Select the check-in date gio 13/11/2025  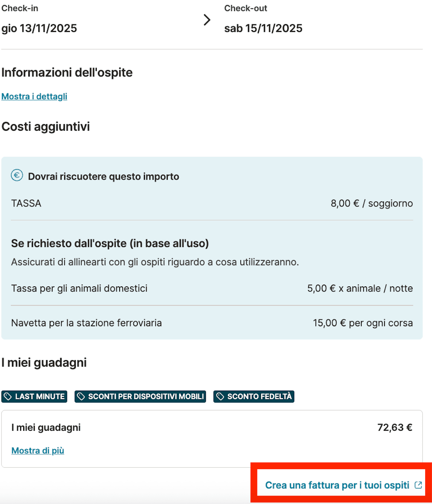point(39,28)
